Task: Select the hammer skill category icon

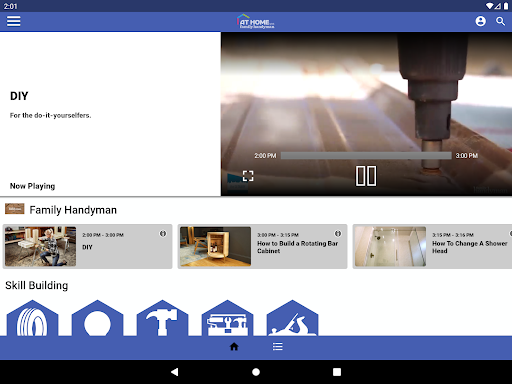Action: coord(162,318)
